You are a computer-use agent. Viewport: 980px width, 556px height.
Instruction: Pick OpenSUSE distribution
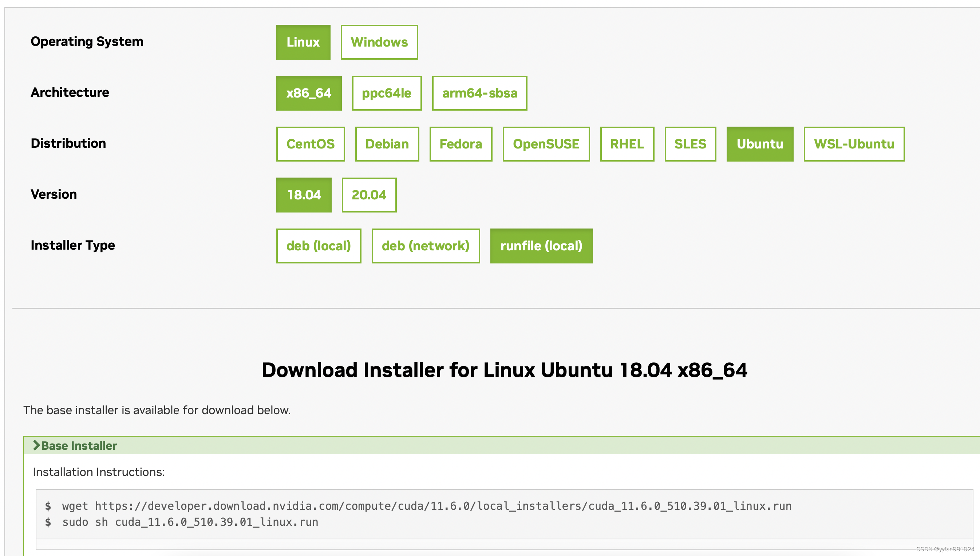tap(546, 144)
